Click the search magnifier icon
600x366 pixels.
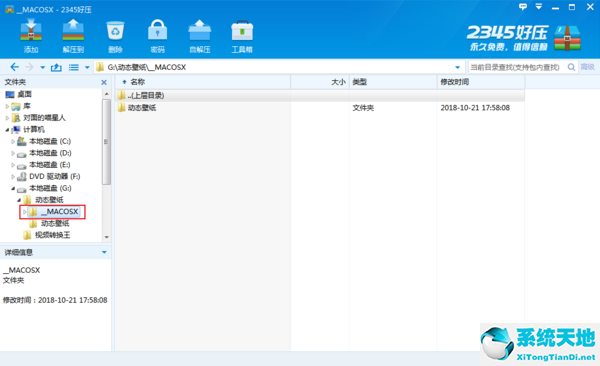coord(571,67)
